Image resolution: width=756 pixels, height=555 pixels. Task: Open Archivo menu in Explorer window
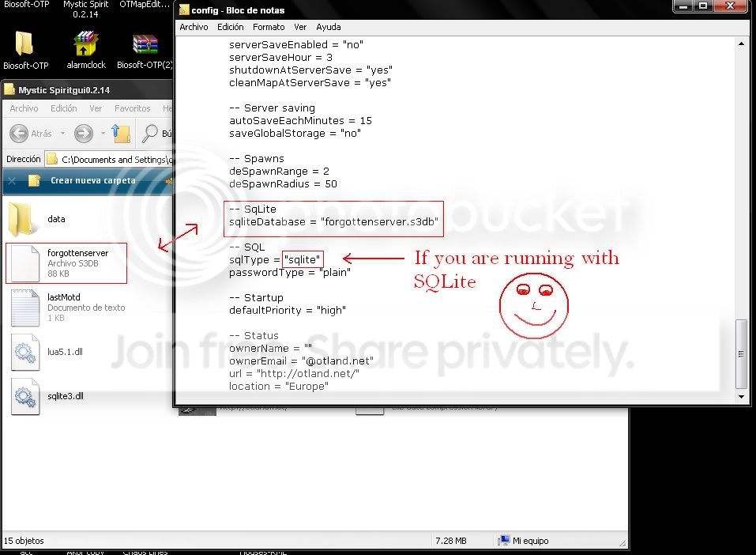(24, 108)
